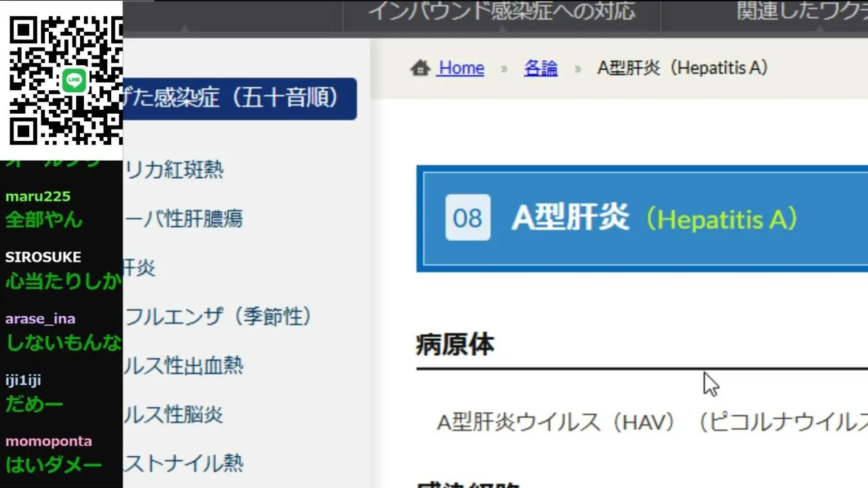Image resolution: width=868 pixels, height=488 pixels.
Task: Click the house icon in breadcrumb
Action: point(420,68)
